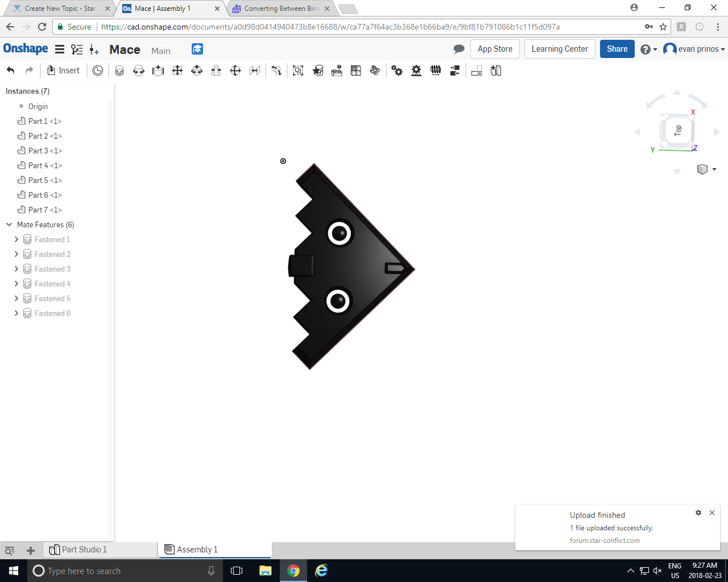
Task: Activate the Snap mode tool
Action: 276,70
